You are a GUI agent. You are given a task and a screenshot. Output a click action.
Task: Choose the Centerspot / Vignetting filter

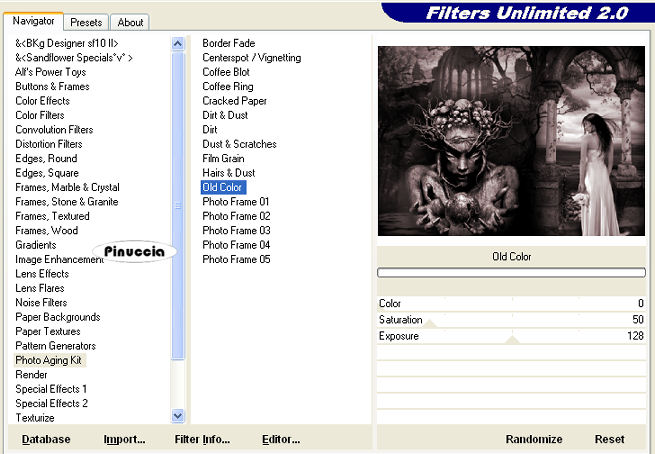[251, 58]
